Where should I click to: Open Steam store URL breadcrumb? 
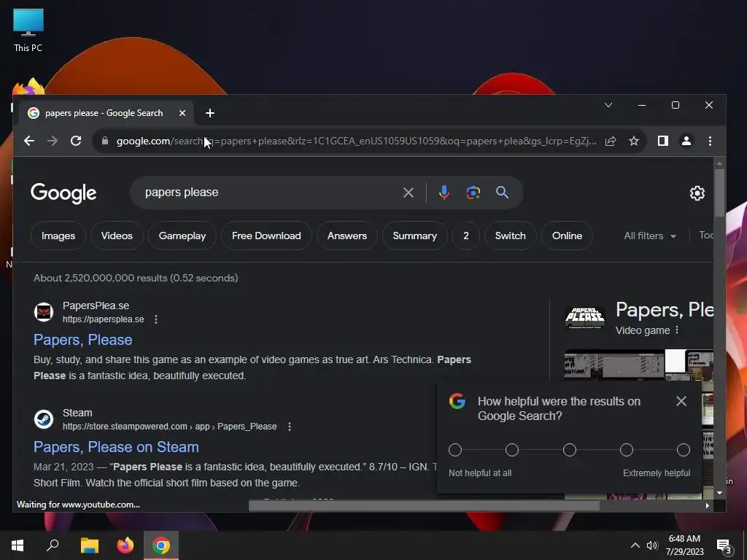click(x=169, y=427)
